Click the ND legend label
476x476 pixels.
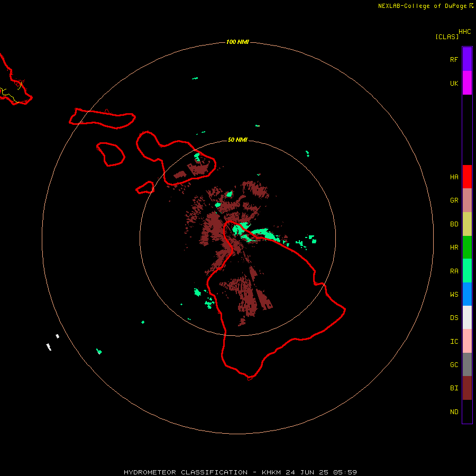454,412
